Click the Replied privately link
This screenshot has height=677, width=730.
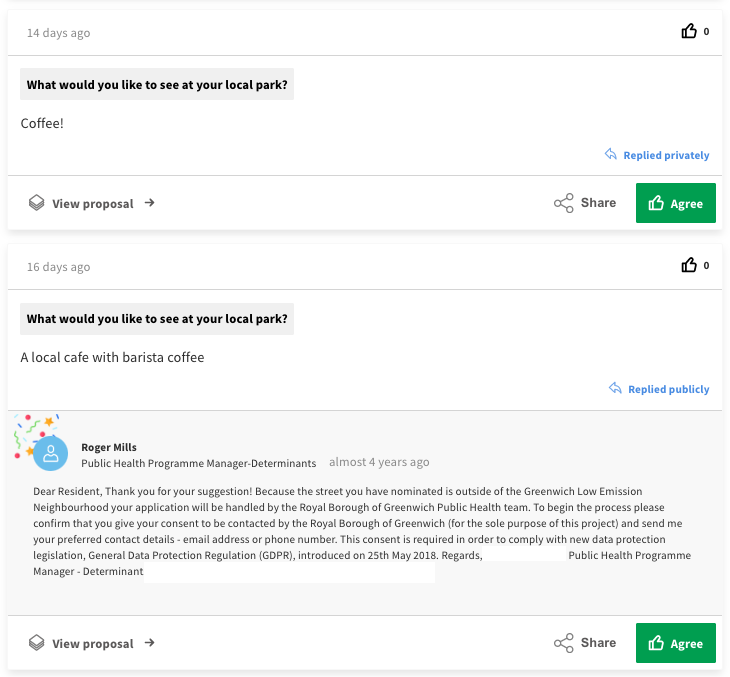pos(666,156)
